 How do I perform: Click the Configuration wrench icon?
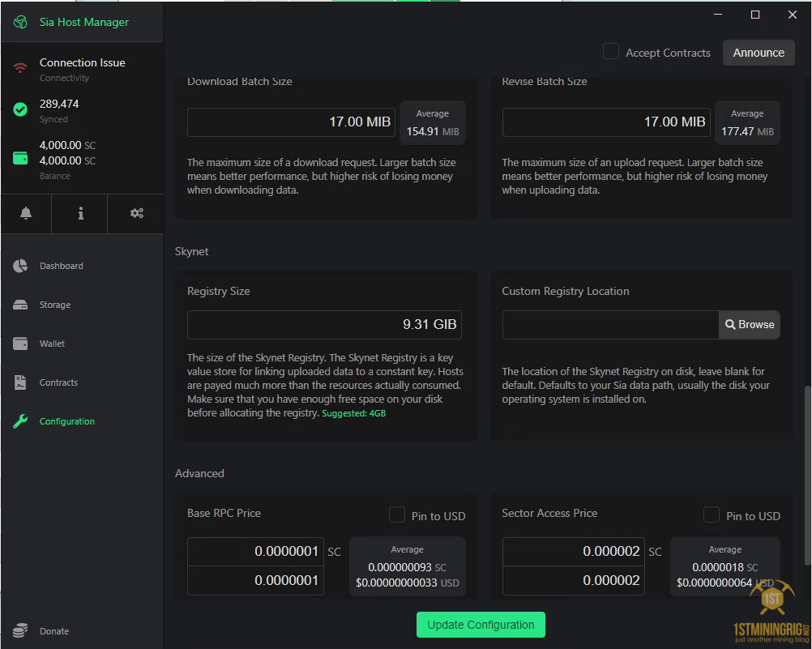click(20, 421)
